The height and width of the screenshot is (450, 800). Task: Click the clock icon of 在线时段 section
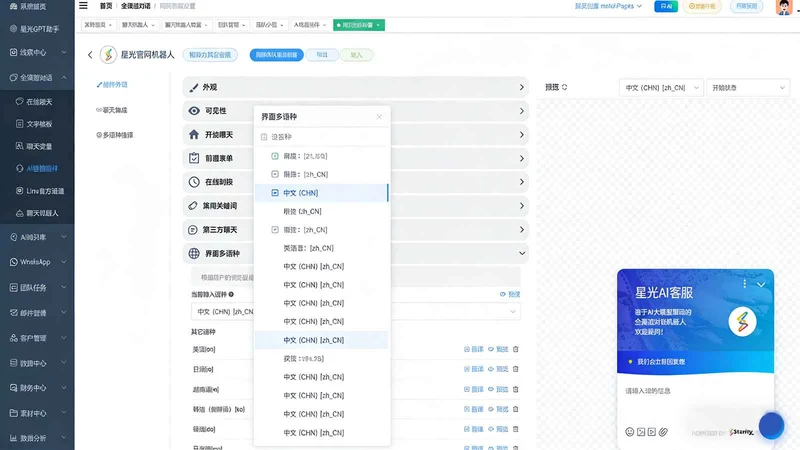(194, 182)
